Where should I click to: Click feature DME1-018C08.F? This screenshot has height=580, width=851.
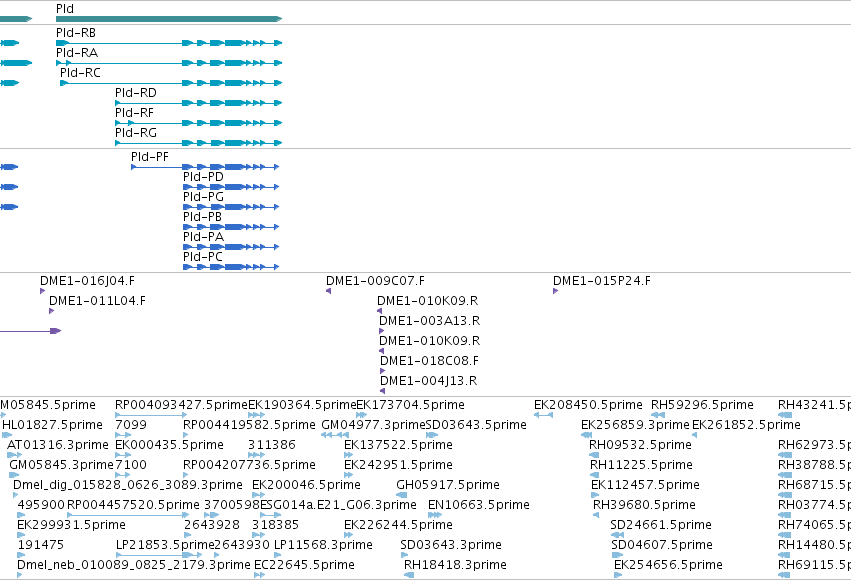coord(429,362)
